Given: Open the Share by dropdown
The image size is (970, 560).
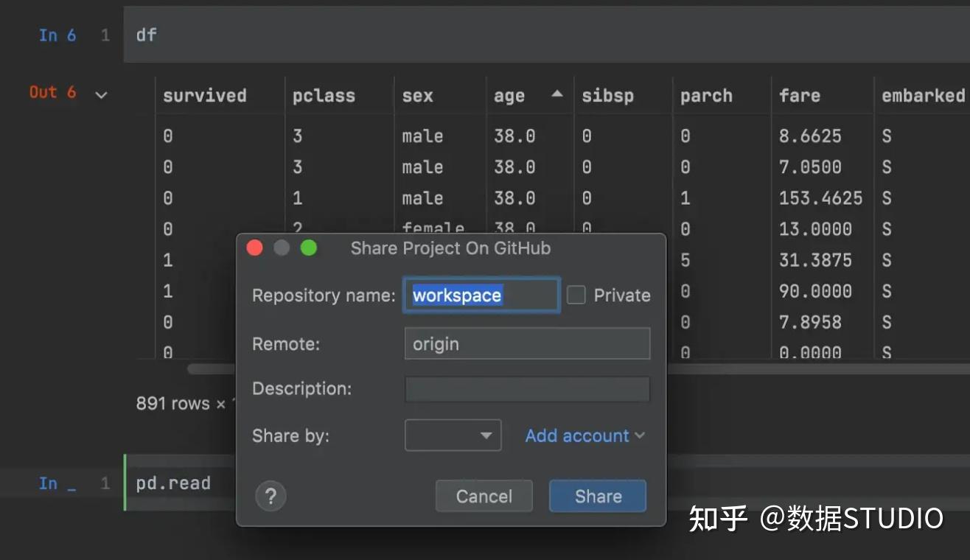Looking at the screenshot, I should tap(453, 435).
